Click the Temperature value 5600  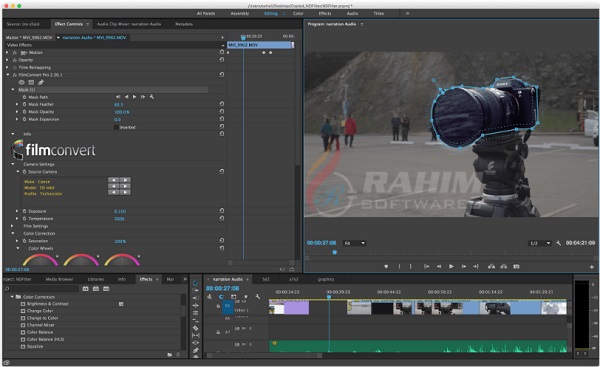[x=119, y=219]
